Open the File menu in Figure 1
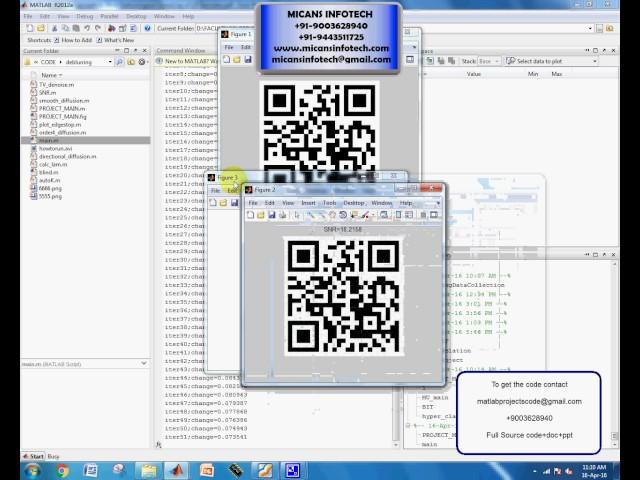This screenshot has height=480, width=640. (x=229, y=47)
